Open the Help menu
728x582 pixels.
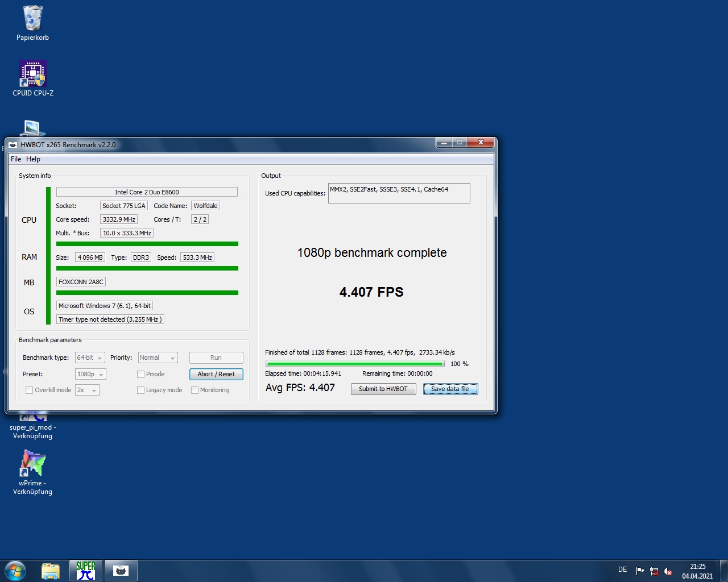click(x=33, y=159)
